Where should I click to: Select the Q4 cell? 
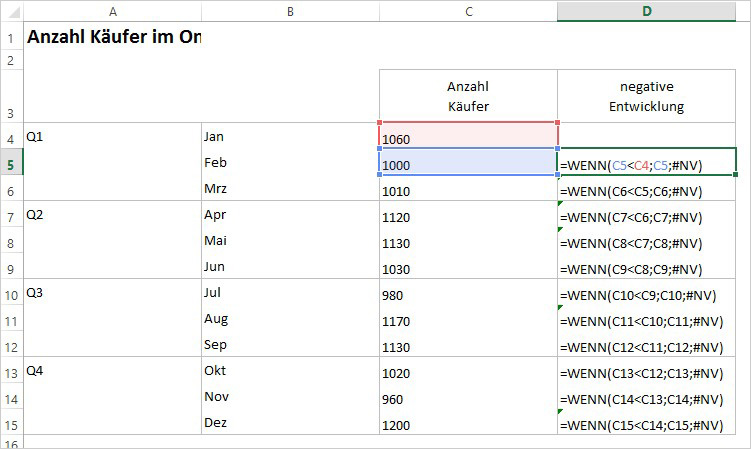113,370
